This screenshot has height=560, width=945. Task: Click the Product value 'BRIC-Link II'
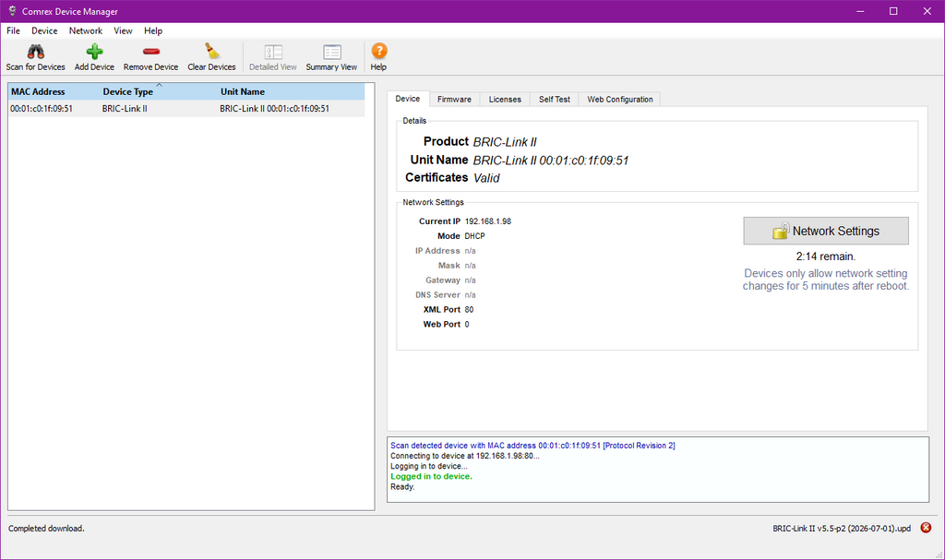pyautogui.click(x=505, y=142)
